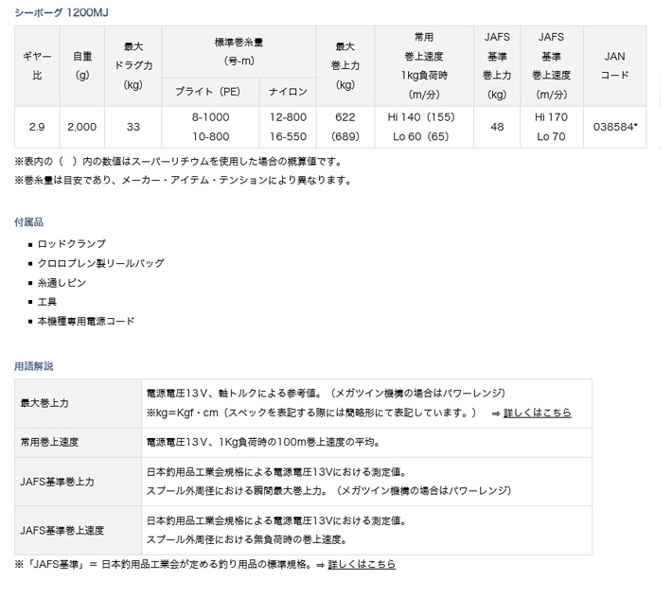Open the 詳しくはこちら link after JAFS基準 note

(362, 564)
